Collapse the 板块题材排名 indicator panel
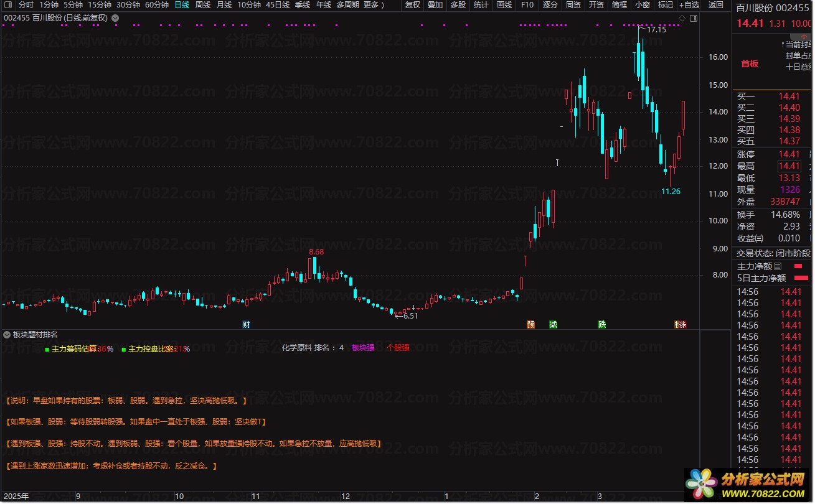This screenshot has width=815, height=504. (7, 335)
